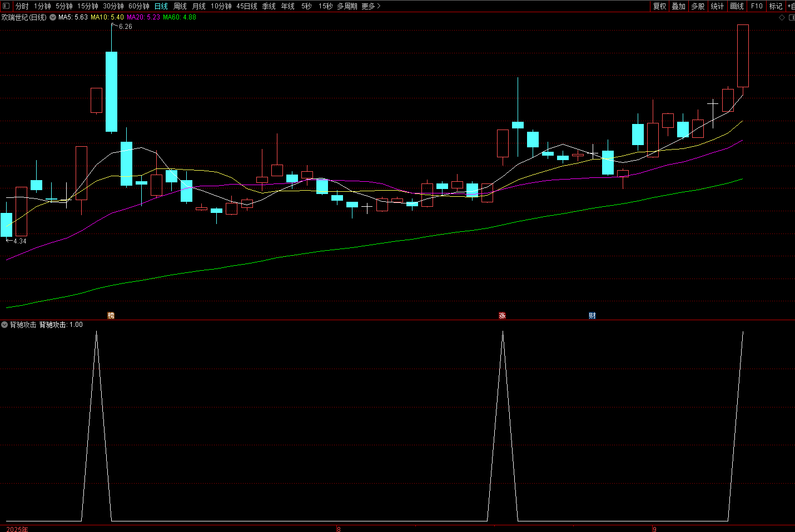Select the 5秒 period tab
Screen dimensions: 795x532
(x=306, y=6)
